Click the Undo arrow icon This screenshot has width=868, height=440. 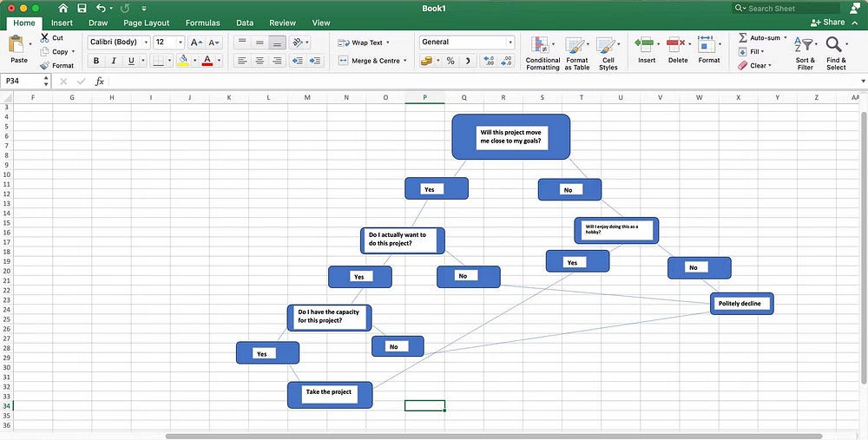(x=101, y=9)
